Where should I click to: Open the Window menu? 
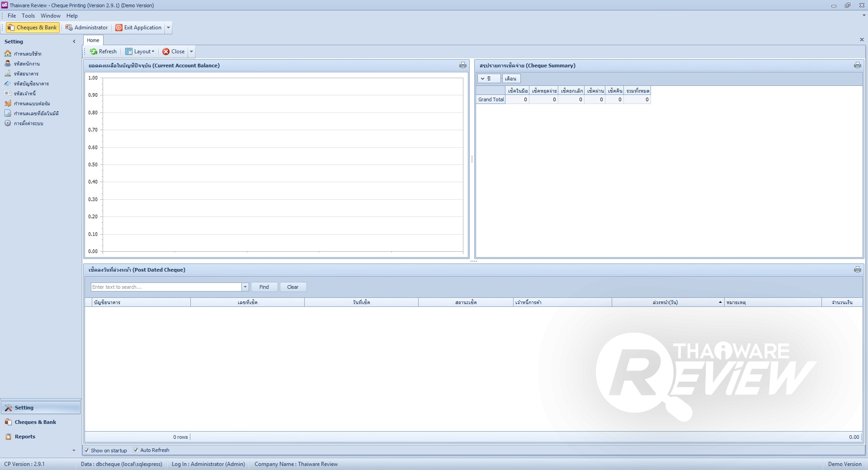(51, 16)
